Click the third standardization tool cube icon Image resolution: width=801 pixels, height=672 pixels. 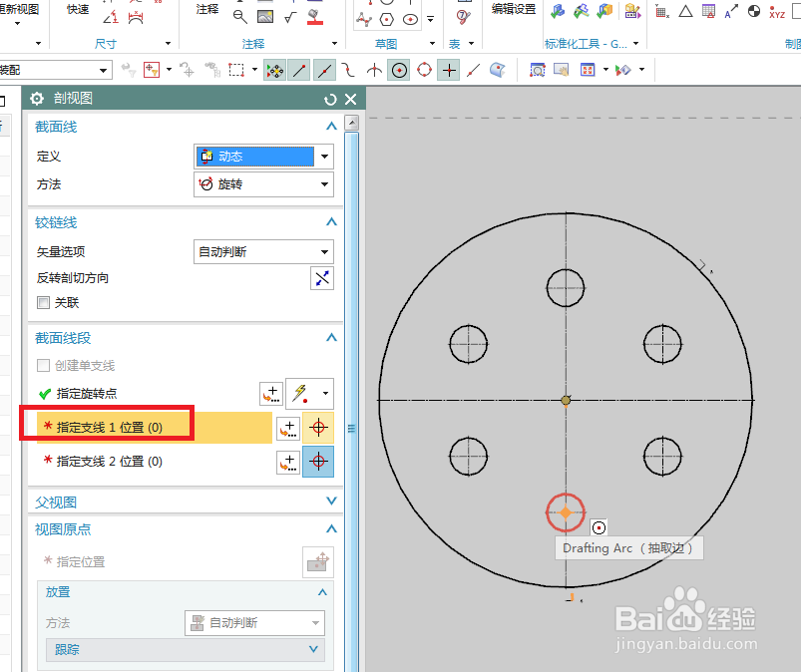tap(604, 11)
